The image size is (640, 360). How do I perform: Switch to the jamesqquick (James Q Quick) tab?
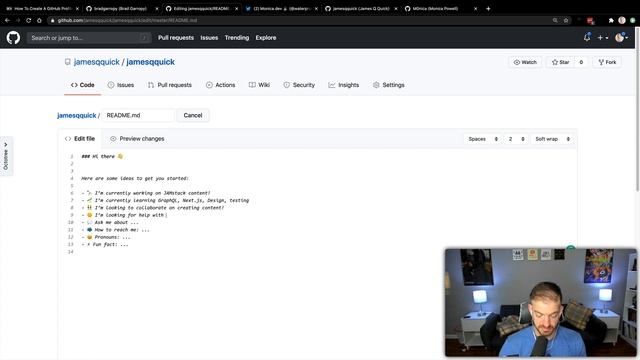361,9
